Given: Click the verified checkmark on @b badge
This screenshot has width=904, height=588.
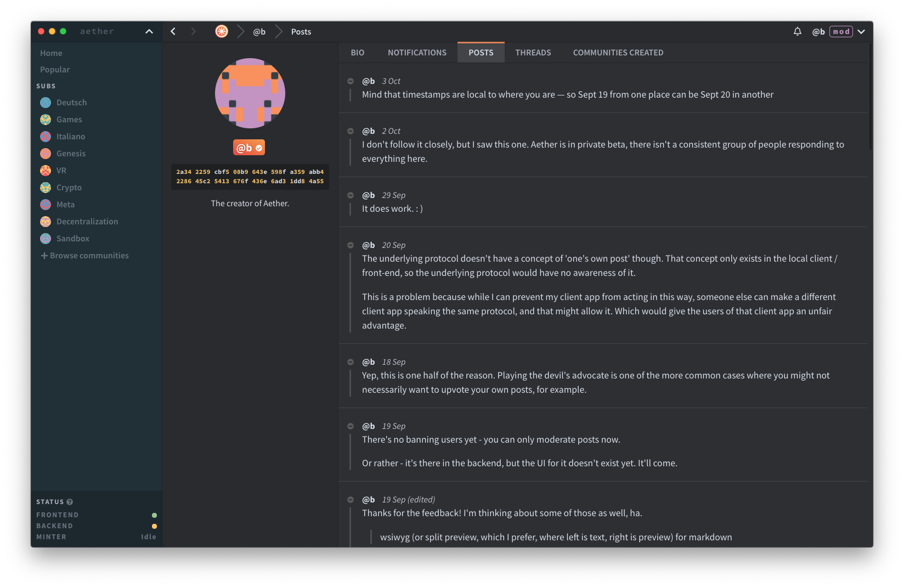Looking at the screenshot, I should click(259, 148).
